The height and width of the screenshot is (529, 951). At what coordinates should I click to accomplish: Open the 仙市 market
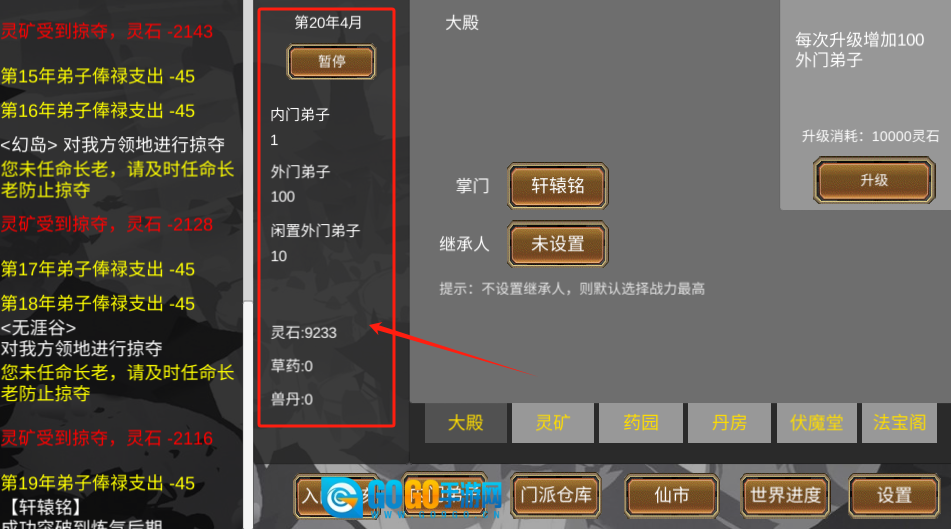[671, 496]
